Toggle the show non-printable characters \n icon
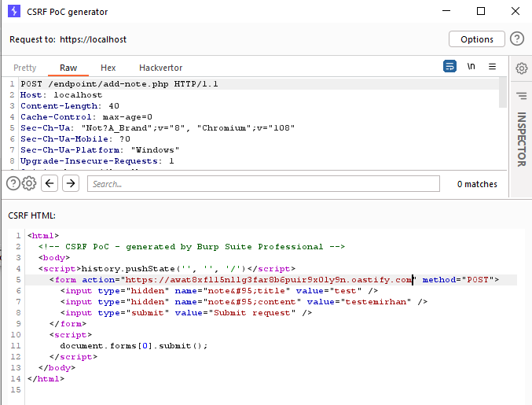532x405 pixels. click(471, 66)
